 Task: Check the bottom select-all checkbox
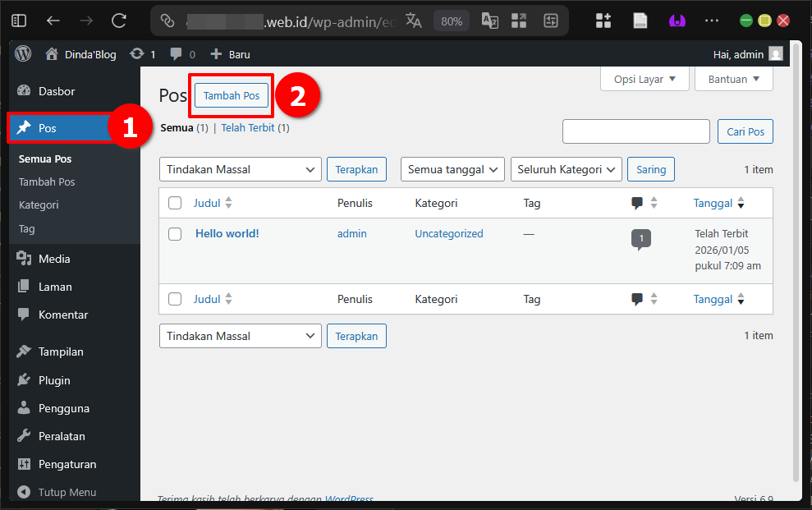coord(175,299)
